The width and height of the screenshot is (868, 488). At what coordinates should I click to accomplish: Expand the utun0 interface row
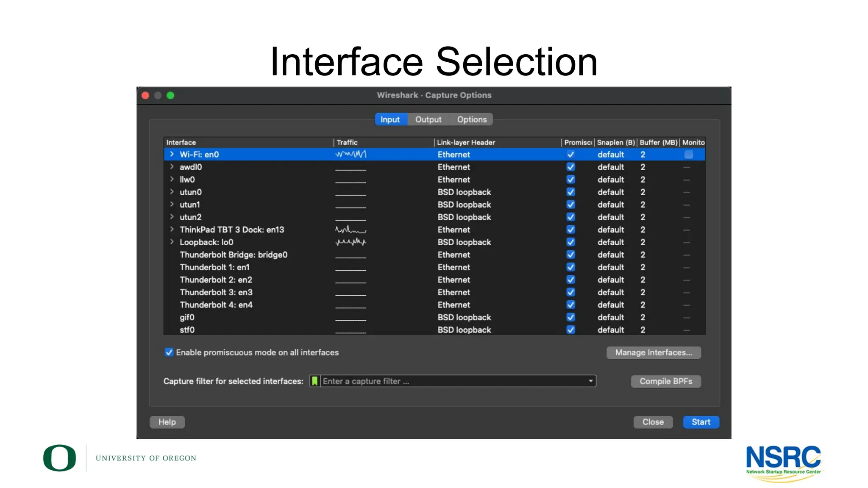coord(172,191)
